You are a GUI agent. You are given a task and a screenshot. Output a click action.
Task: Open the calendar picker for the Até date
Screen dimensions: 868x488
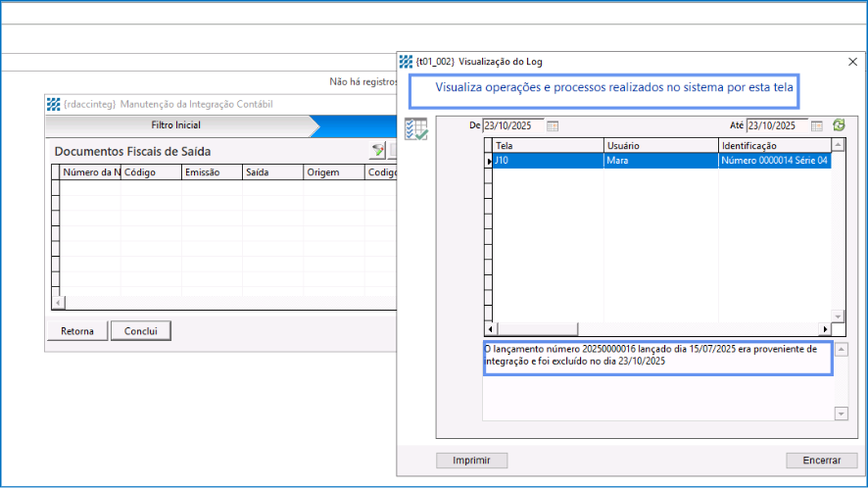click(x=816, y=125)
